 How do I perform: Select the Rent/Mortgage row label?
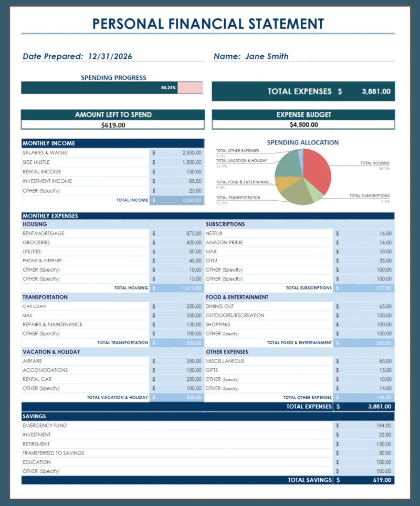click(x=44, y=233)
